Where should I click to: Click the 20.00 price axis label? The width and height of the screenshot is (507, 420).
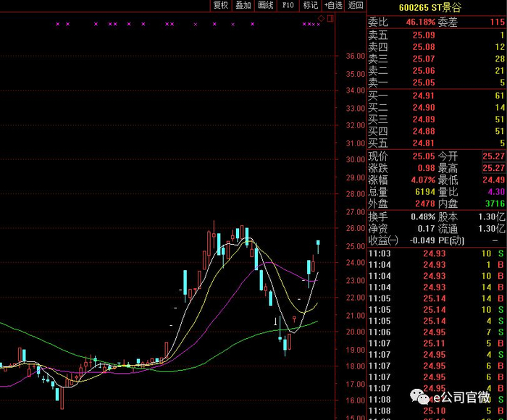(x=355, y=332)
